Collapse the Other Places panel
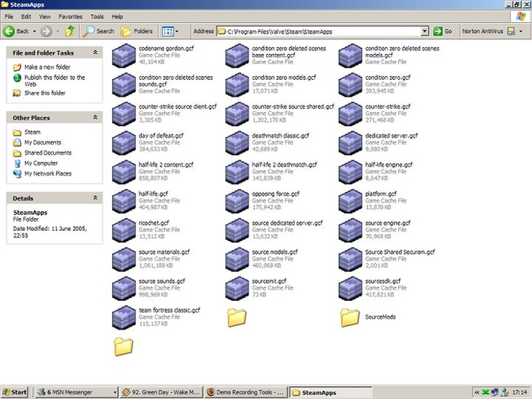Image resolution: width=532 pixels, height=399 pixels. (95, 118)
